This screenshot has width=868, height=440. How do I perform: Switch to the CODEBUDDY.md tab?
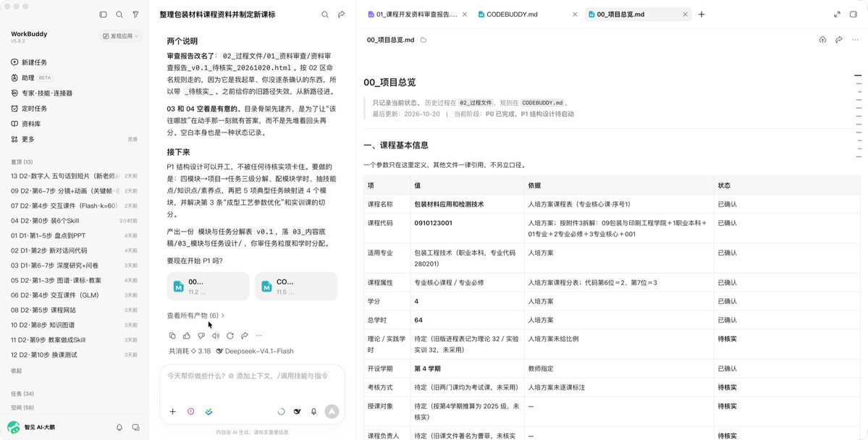[x=512, y=14]
